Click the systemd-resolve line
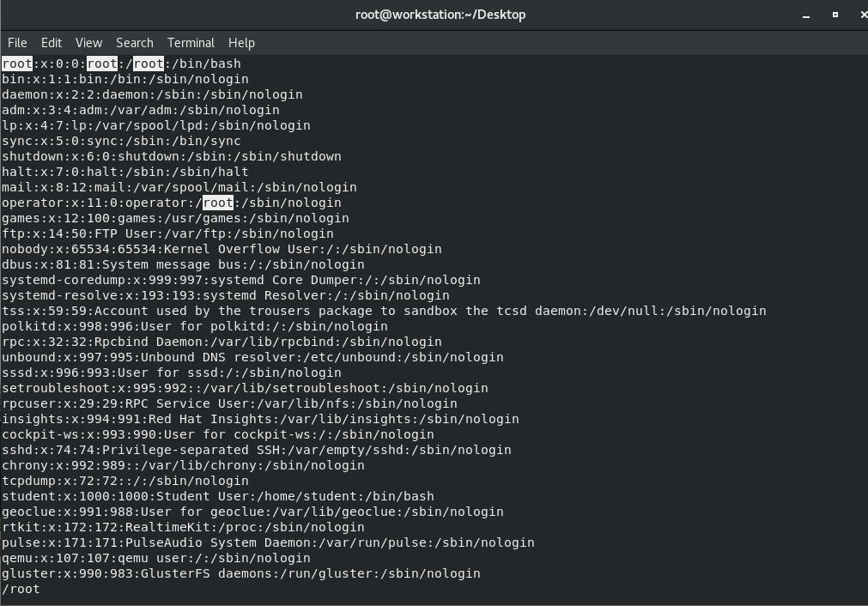The image size is (868, 606). point(226,295)
